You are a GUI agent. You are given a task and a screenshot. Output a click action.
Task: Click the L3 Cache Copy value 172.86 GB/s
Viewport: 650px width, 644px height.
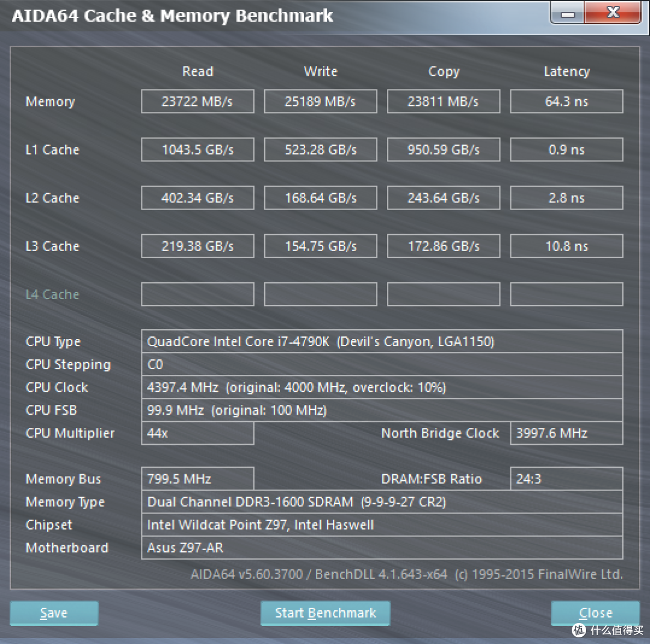[444, 246]
